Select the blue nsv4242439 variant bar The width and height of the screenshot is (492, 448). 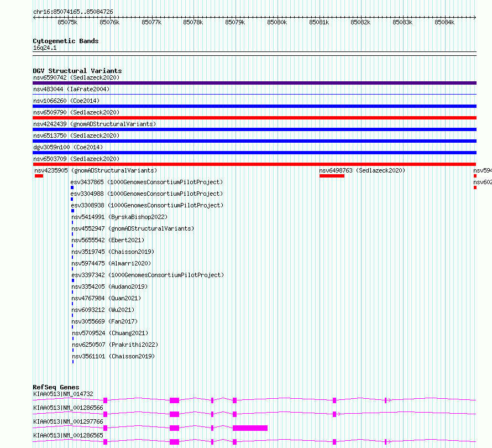pyautogui.click(x=254, y=129)
